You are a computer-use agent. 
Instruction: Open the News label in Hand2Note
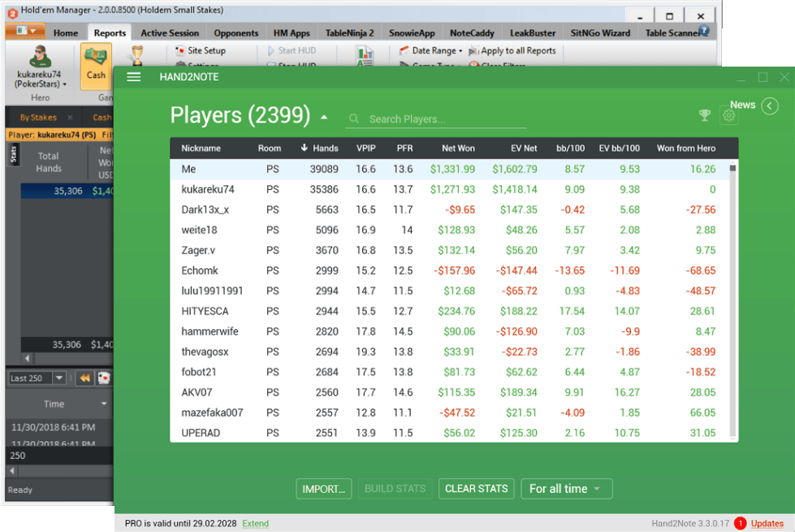[742, 105]
